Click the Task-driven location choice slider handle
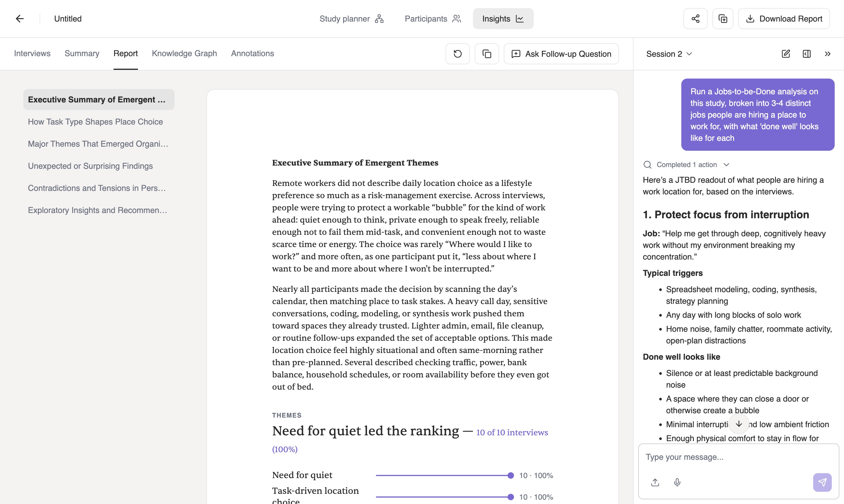This screenshot has width=844, height=504. 510,497
